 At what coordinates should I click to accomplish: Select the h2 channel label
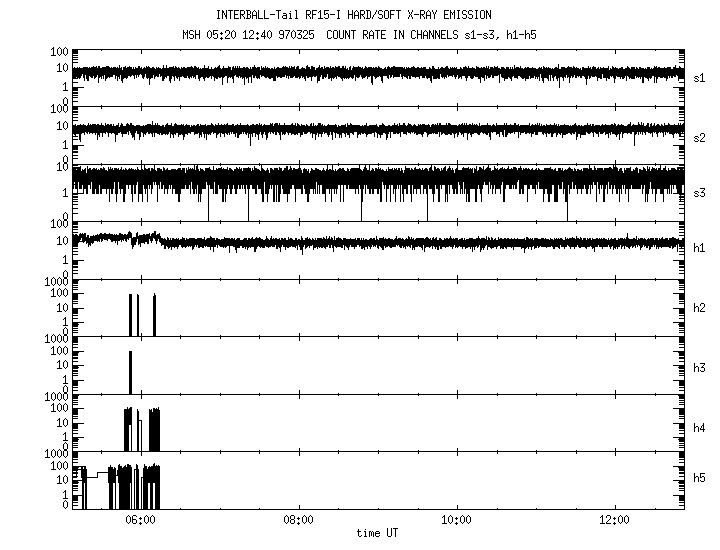tap(700, 308)
